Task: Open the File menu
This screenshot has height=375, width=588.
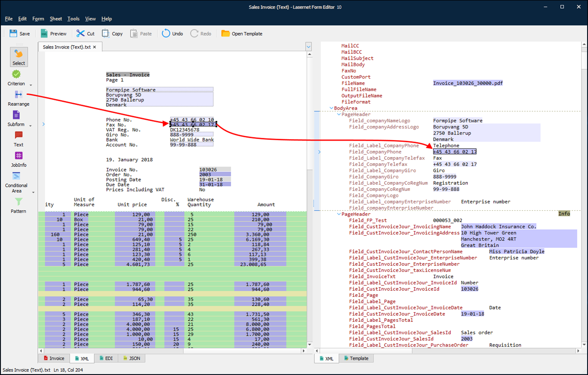Action: 9,19
